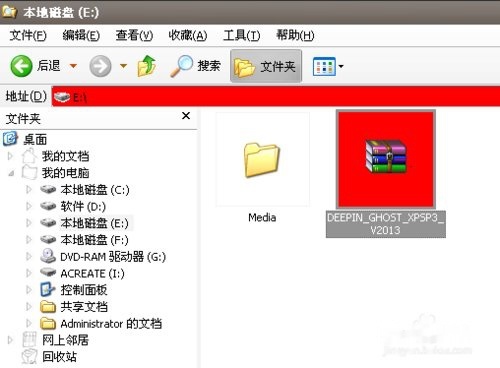Viewport: 500px width, 368px height.
Task: Click the DVD-RAM 驱动器 (G:) disc icon
Action: 48,256
